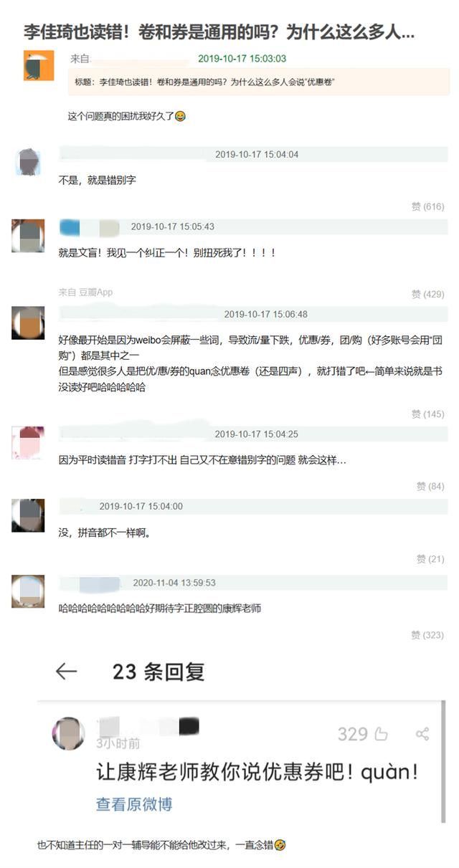This screenshot has height=868, width=459.
Task: Open avatar of the 拼音都不一样 commenter
Action: tap(28, 515)
